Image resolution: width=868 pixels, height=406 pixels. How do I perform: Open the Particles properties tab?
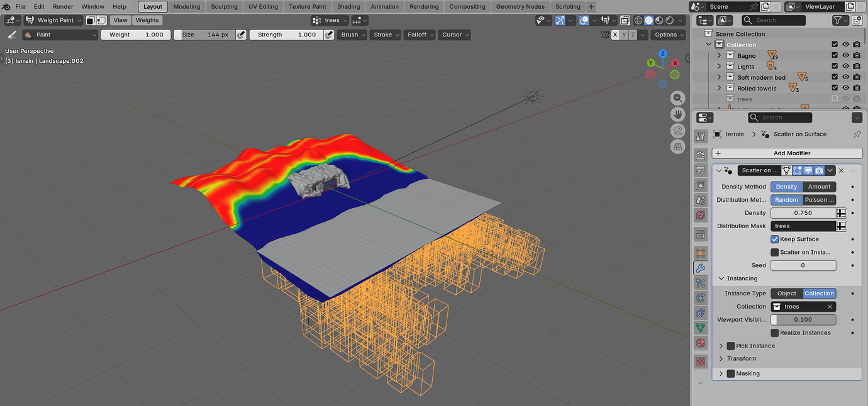point(701,283)
